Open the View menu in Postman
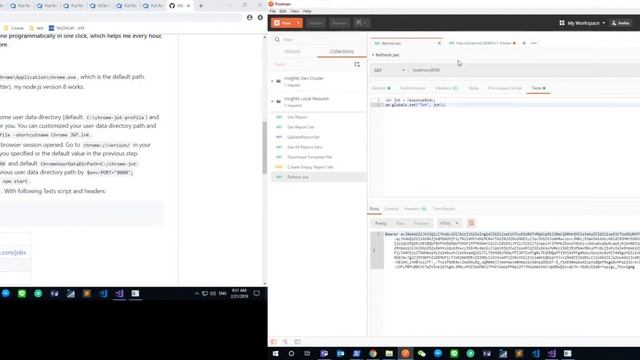The image size is (640, 360). [x=294, y=11]
